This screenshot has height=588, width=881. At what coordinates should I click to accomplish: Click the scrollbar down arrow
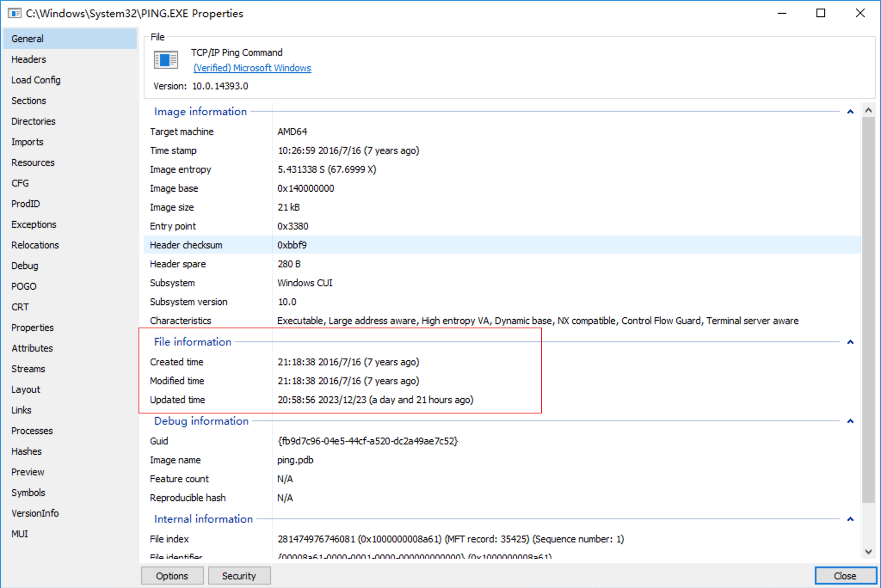click(x=868, y=551)
